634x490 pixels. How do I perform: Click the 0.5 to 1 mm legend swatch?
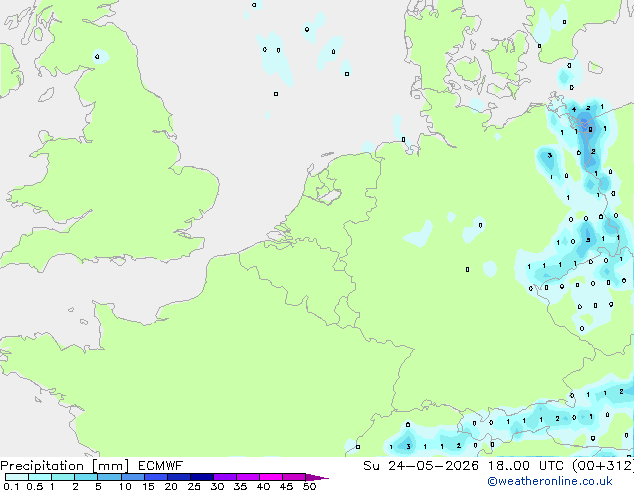click(x=40, y=477)
